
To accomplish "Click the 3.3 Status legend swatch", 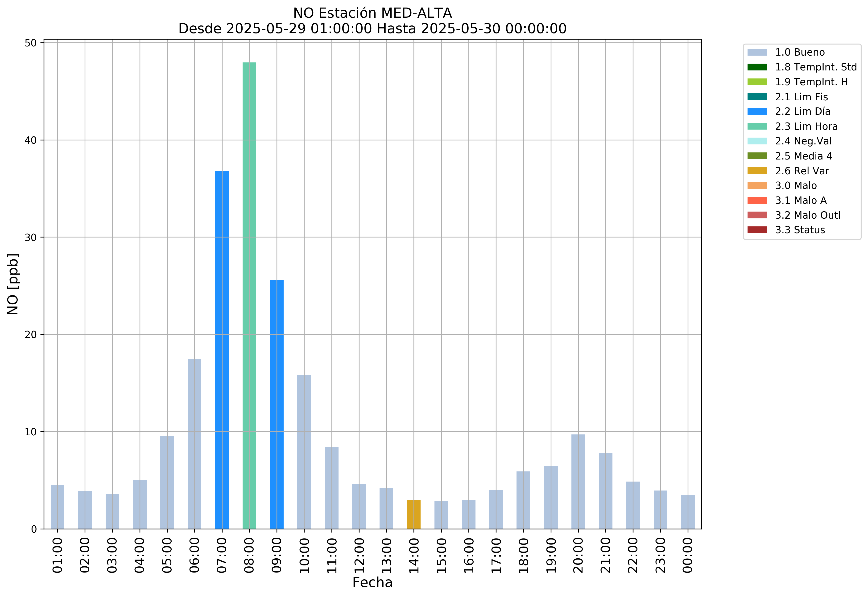I will [757, 230].
